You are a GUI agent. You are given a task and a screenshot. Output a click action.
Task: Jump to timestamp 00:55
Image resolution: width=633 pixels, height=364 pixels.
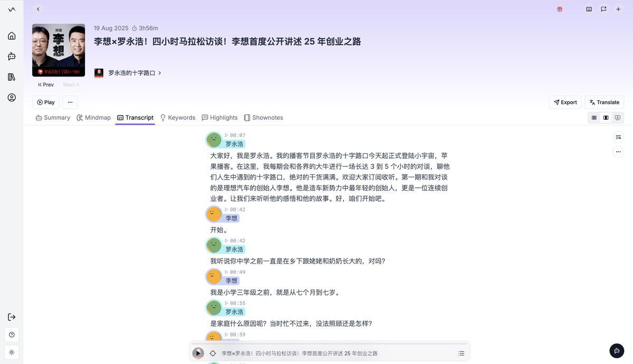(x=235, y=303)
